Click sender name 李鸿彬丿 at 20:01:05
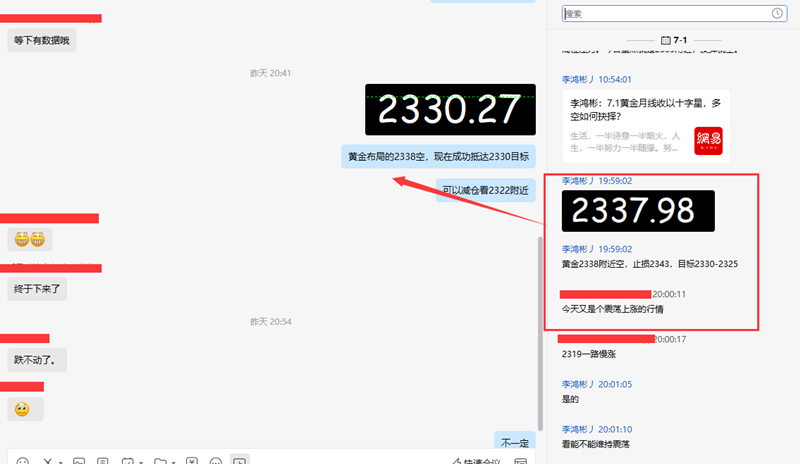Image resolution: width=800 pixels, height=464 pixels. click(578, 384)
